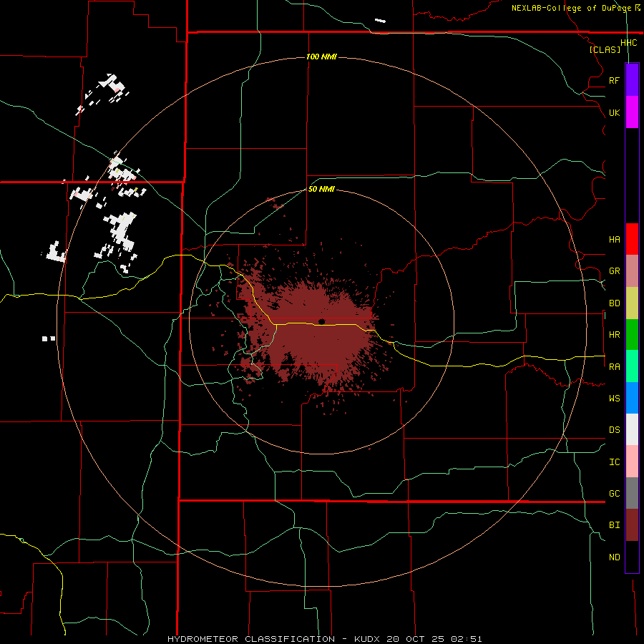Click the IC legend label

[x=614, y=462]
